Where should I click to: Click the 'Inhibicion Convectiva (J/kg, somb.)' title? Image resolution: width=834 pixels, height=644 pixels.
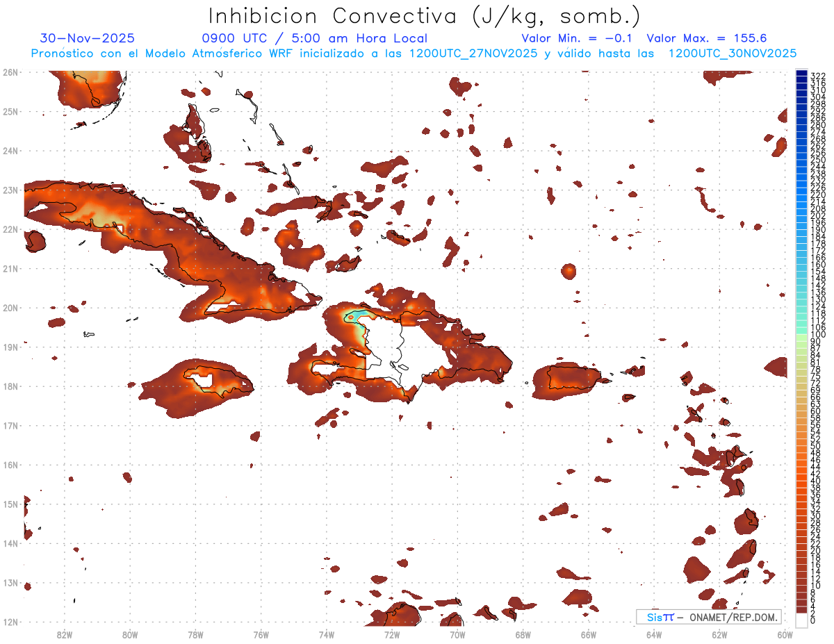(425, 16)
